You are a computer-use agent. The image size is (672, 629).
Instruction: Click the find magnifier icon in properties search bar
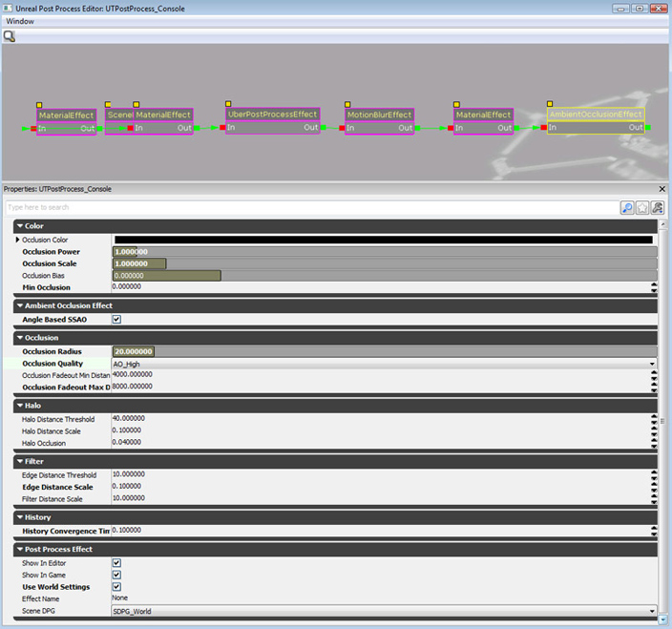coord(627,208)
